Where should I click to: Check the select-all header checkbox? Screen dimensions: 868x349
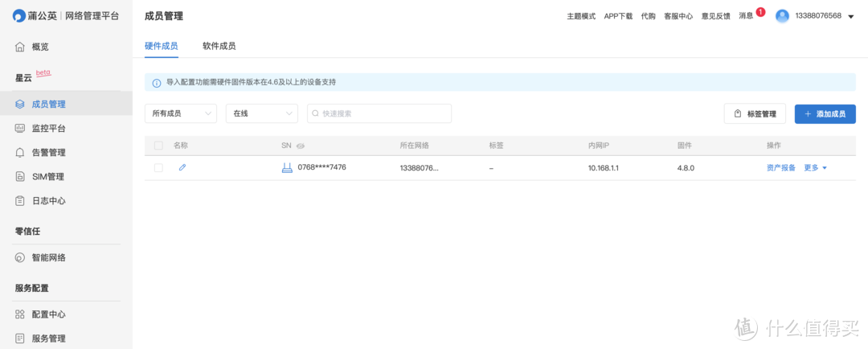pyautogui.click(x=159, y=146)
